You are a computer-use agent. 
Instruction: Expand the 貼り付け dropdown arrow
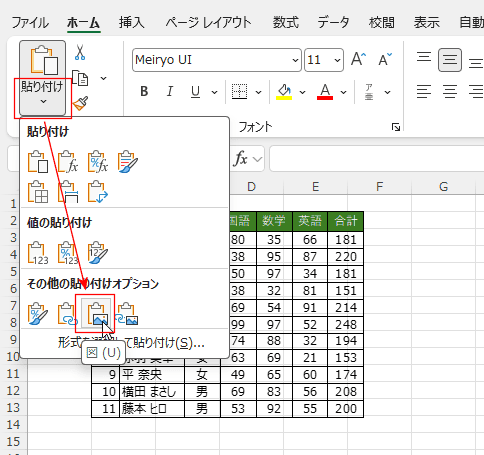pos(43,101)
